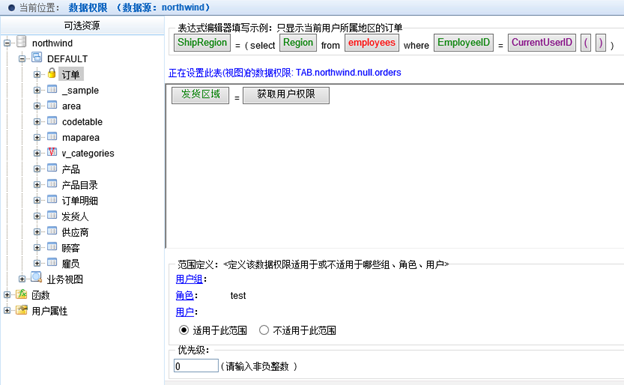Expand the maparea table node

click(x=37, y=137)
